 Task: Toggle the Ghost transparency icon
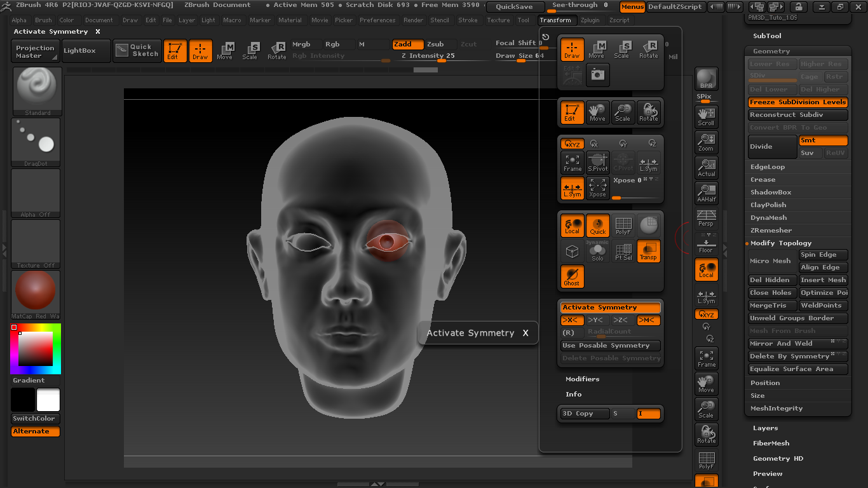pos(572,276)
